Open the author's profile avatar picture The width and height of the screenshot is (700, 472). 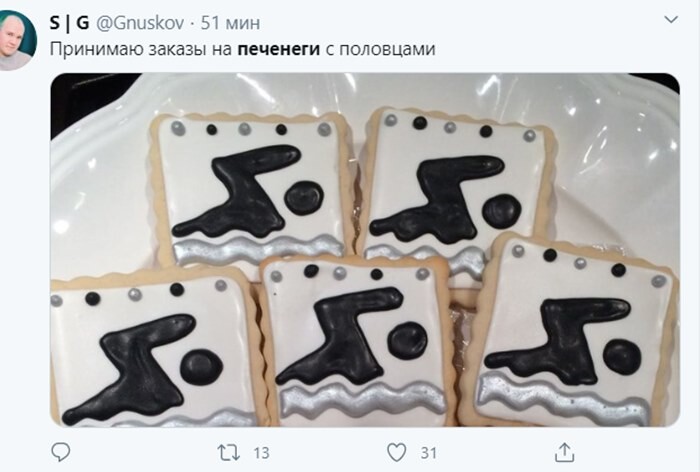pos(17,40)
